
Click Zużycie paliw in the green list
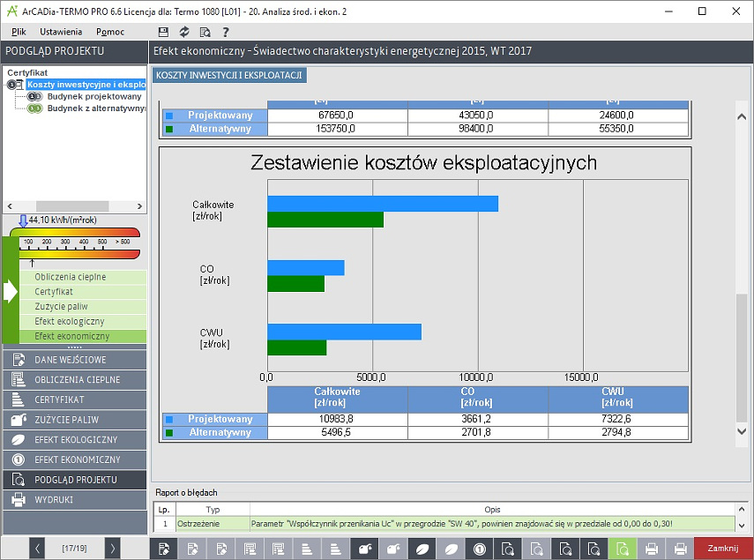click(83, 307)
